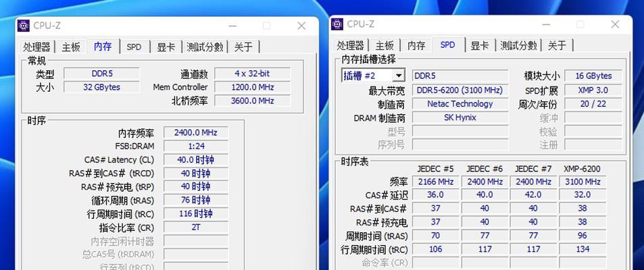Screen dimensions: 644x270
Task: Click the DDR5 memory type field in left window
Action: tap(102, 74)
